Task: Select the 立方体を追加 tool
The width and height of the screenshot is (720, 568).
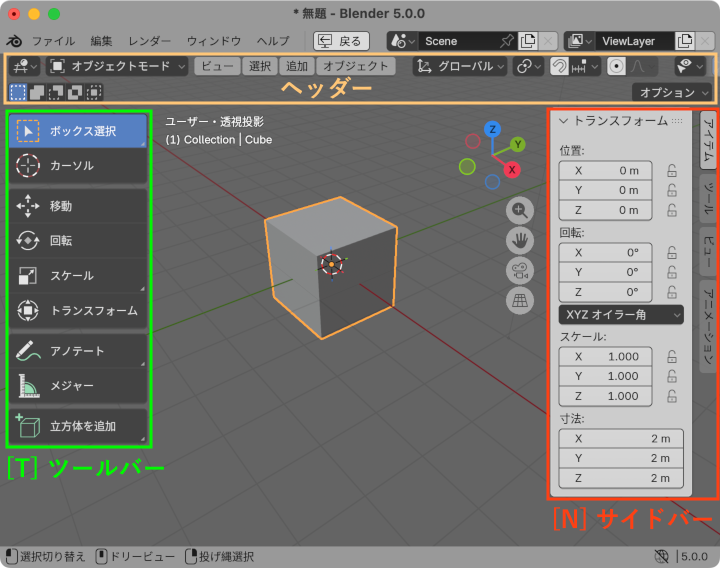Action: point(77,426)
